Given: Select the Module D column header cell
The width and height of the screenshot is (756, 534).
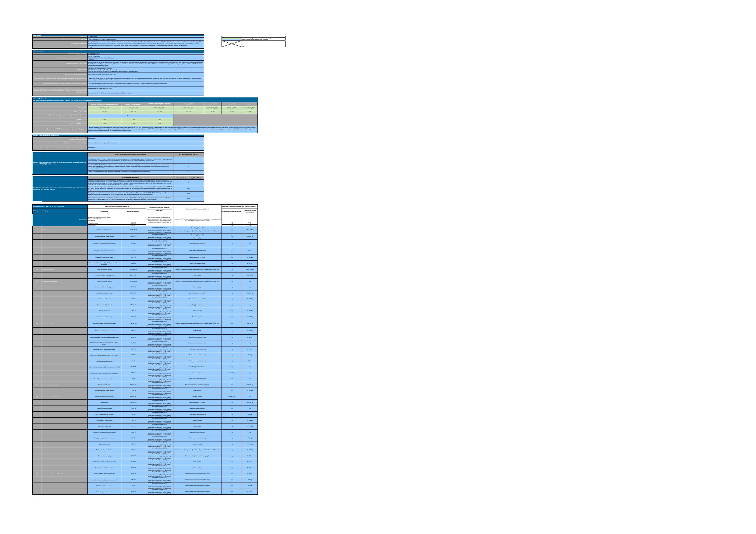Looking at the screenshot, I should click(250, 104).
